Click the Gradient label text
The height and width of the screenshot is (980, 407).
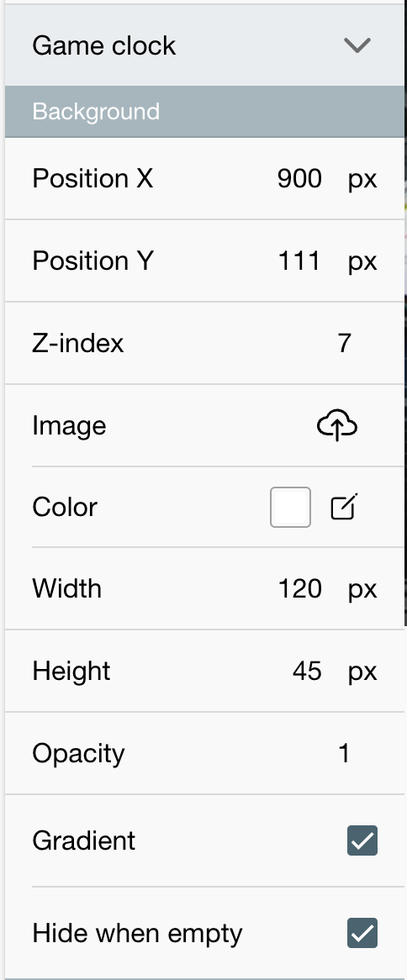coord(84,840)
